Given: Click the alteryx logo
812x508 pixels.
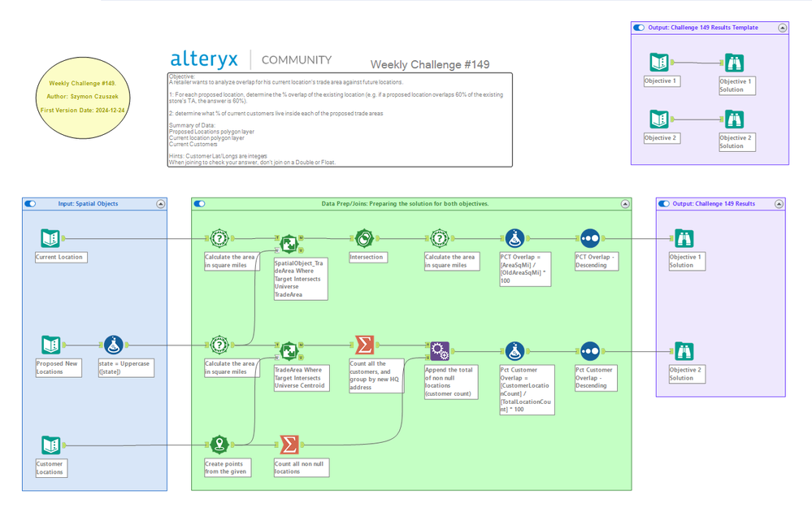Looking at the screenshot, I should coord(204,59).
